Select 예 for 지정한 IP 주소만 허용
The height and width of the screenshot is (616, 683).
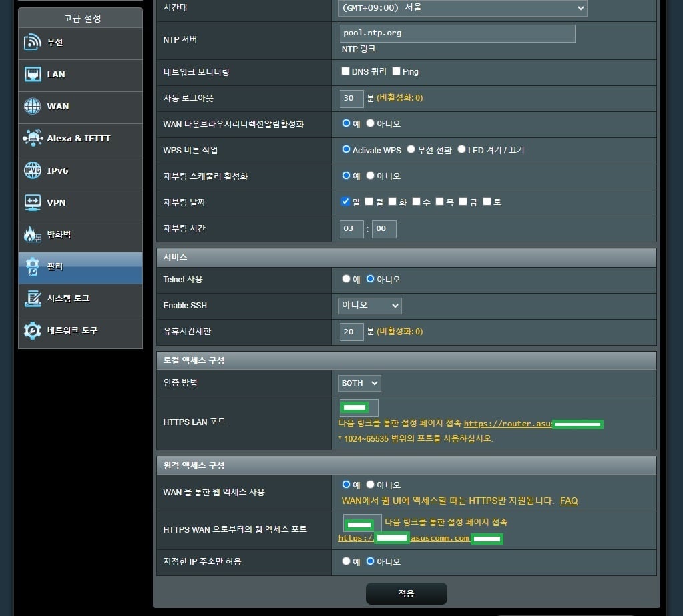tap(347, 561)
